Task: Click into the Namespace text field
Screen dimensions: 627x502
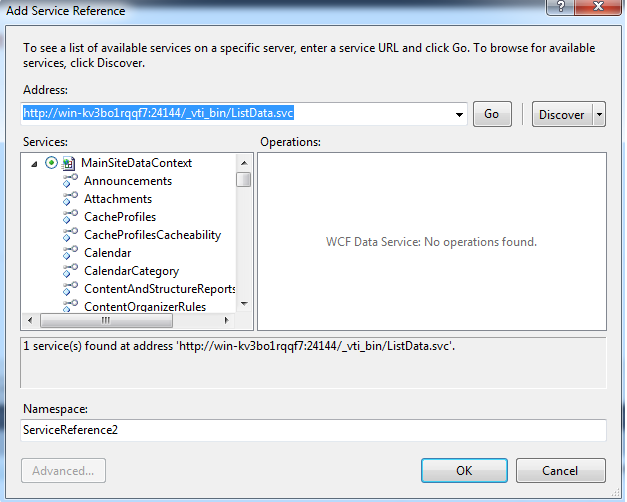Action: (313, 429)
